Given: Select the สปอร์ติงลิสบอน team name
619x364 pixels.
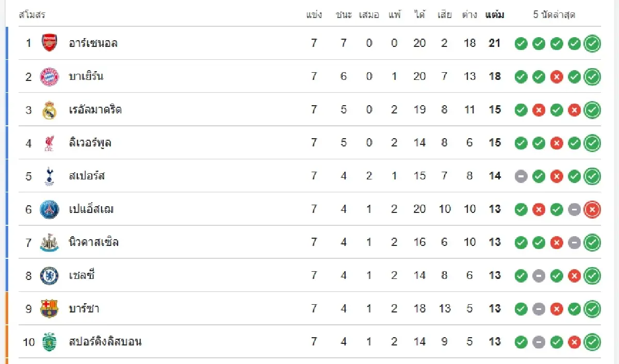Looking at the screenshot, I should [105, 342].
